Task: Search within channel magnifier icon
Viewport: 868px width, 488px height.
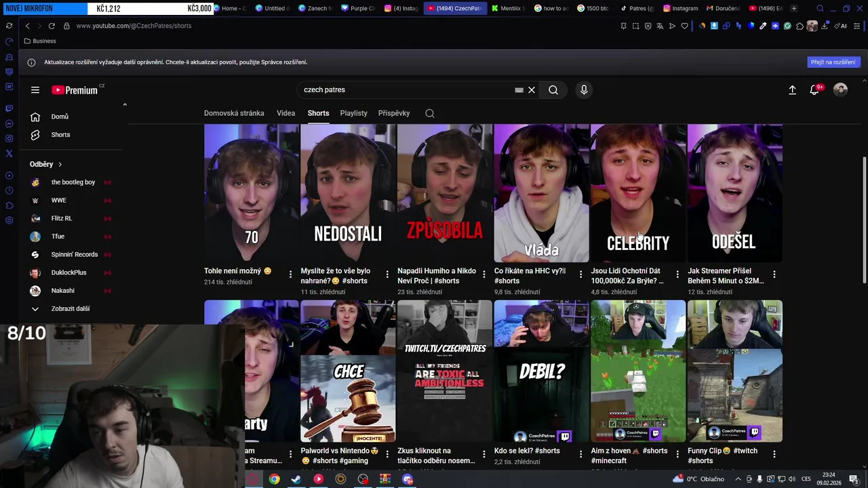Action: click(430, 113)
